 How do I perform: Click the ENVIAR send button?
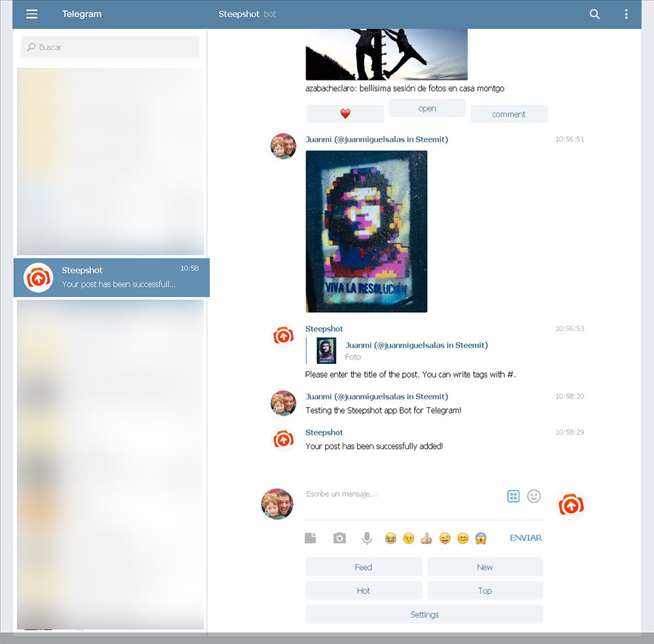tap(526, 538)
